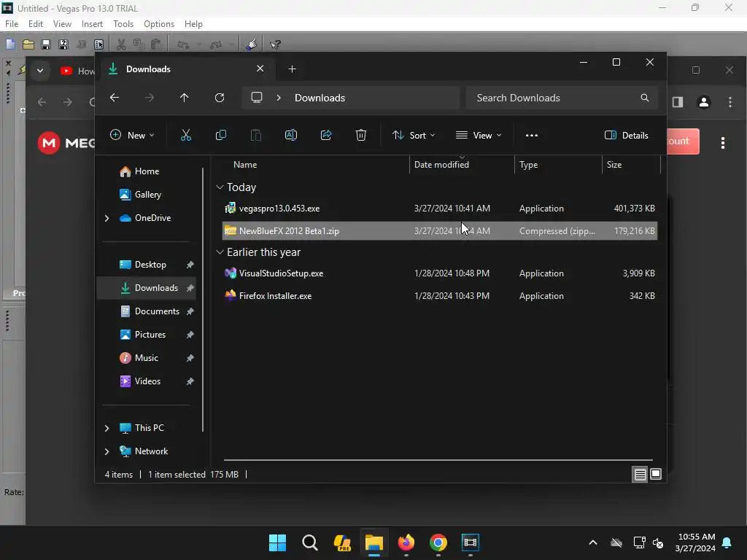Click Save icon in Vegas toolbar
The image size is (747, 560).
pos(46,44)
